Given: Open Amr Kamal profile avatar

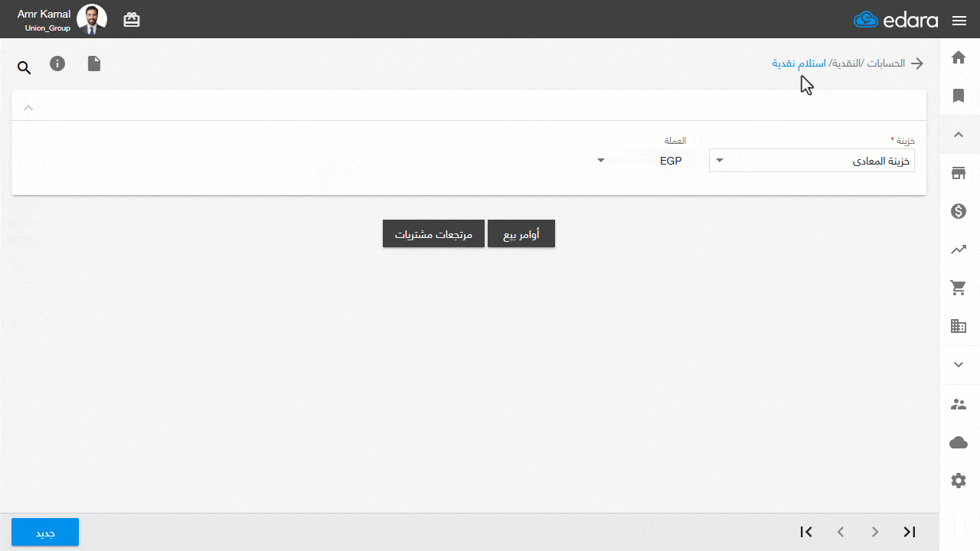Looking at the screenshot, I should pyautogui.click(x=92, y=20).
